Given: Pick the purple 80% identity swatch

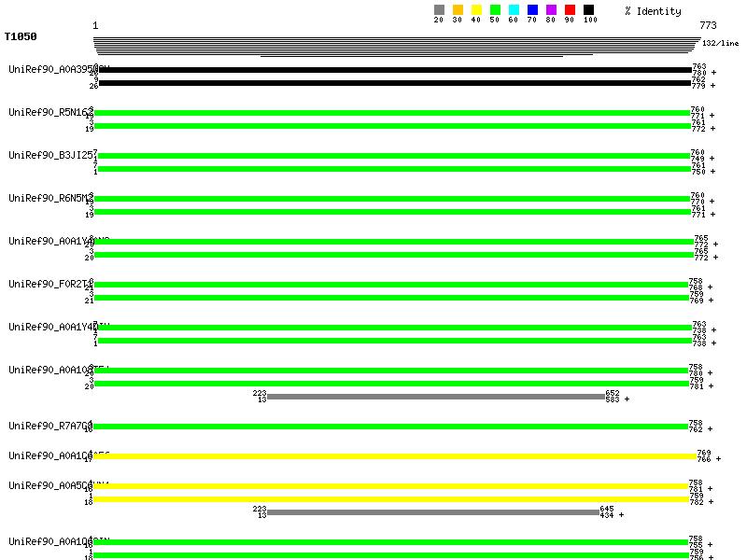Looking at the screenshot, I should pos(551,10).
